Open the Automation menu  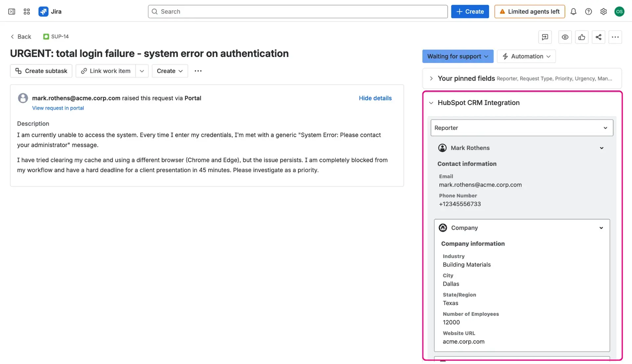click(526, 56)
